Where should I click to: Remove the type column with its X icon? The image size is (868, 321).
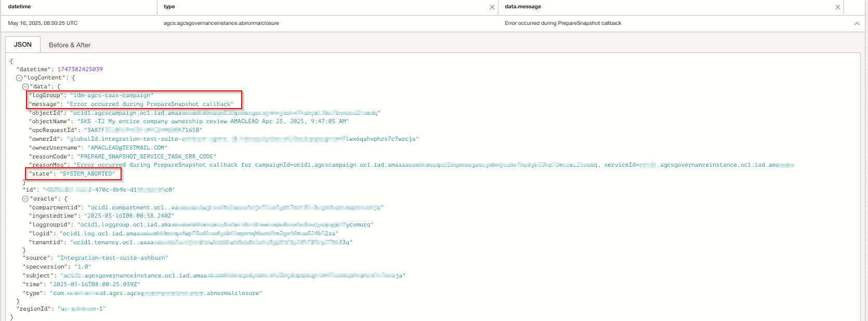pyautogui.click(x=492, y=7)
